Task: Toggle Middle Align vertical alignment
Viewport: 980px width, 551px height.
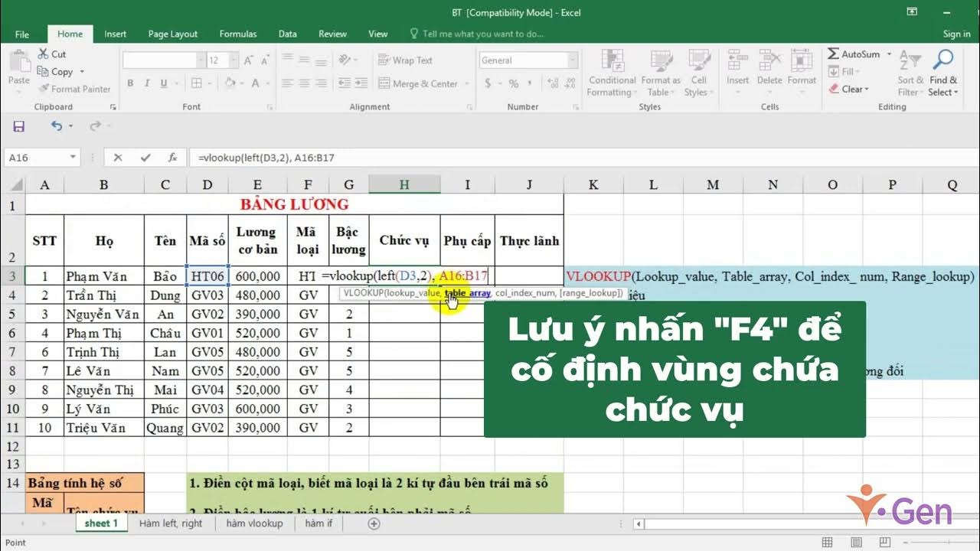Action: click(305, 60)
